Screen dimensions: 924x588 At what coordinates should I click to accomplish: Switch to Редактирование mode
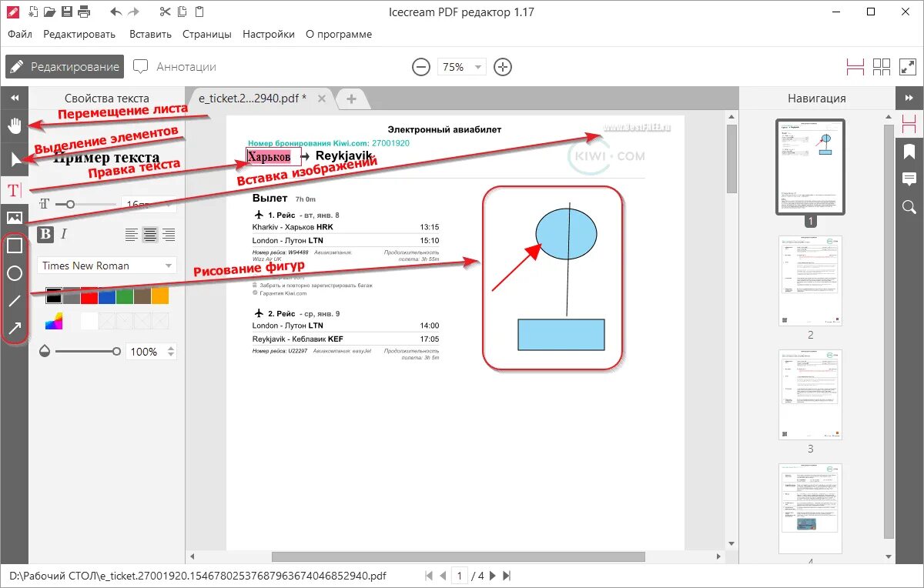click(65, 67)
